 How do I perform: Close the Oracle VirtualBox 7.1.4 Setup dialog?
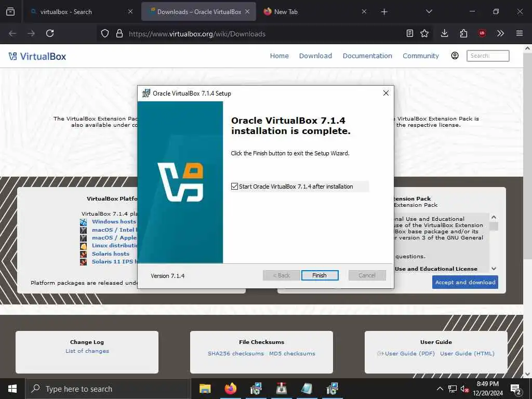(x=386, y=94)
